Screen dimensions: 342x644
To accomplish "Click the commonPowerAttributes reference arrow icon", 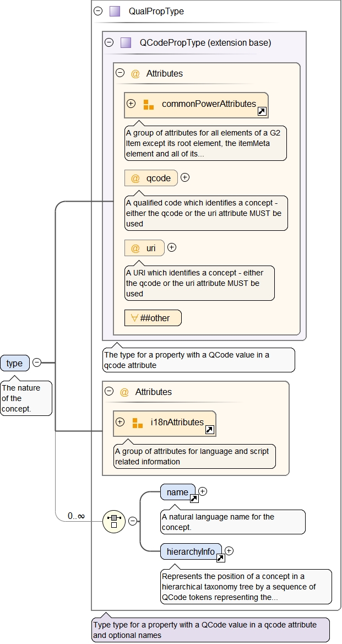I will (262, 112).
